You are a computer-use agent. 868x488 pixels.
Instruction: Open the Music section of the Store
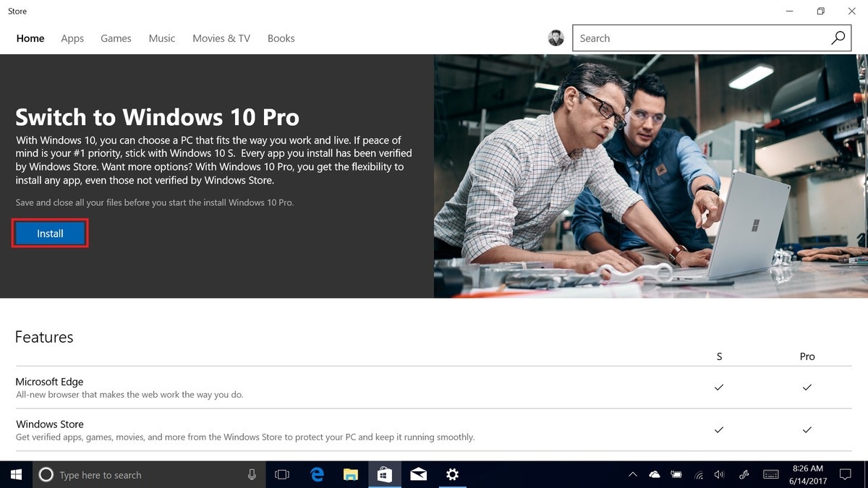[x=161, y=38]
